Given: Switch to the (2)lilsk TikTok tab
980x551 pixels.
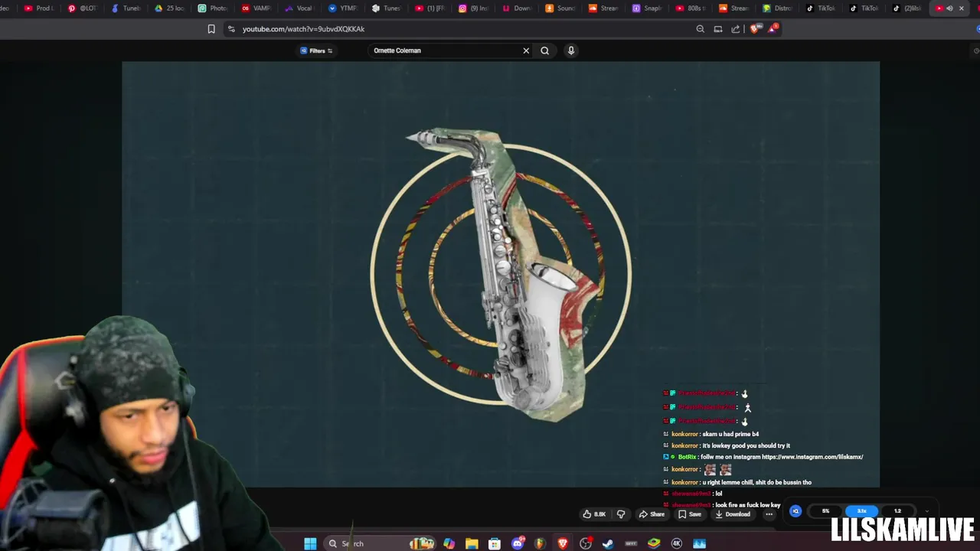Looking at the screenshot, I should tap(907, 8).
